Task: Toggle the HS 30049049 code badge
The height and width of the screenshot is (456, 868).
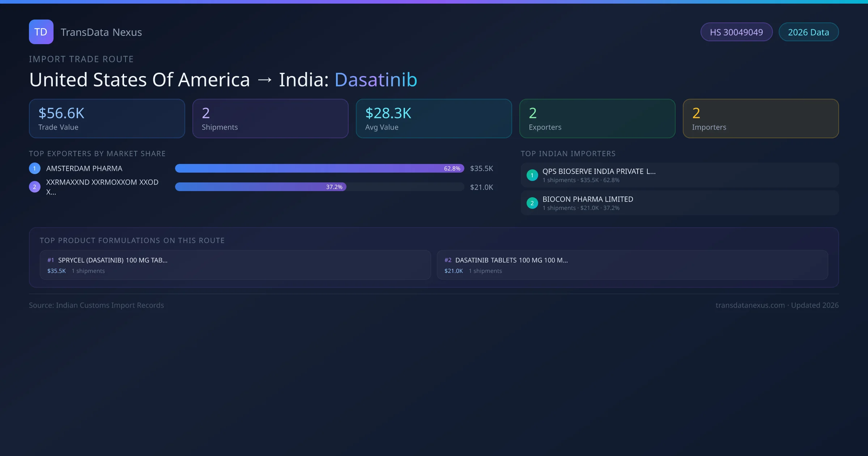Action: pos(736,32)
